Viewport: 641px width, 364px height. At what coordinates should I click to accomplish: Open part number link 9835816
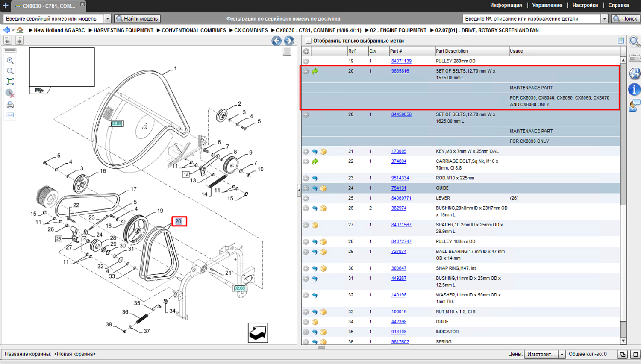click(400, 71)
